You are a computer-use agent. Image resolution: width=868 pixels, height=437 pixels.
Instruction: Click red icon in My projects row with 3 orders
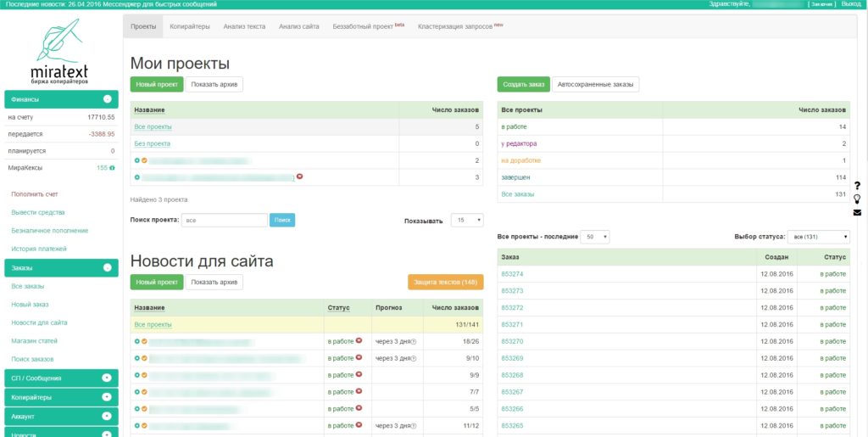click(x=299, y=176)
